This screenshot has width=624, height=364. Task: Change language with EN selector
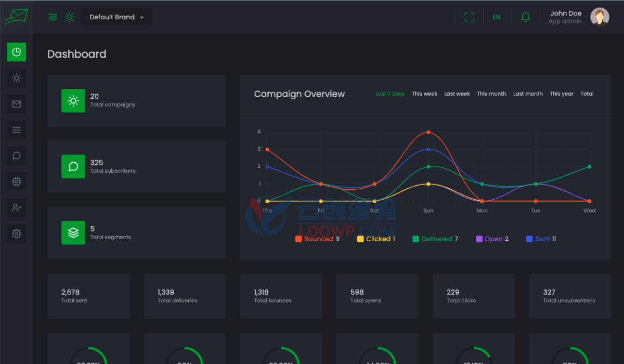497,17
